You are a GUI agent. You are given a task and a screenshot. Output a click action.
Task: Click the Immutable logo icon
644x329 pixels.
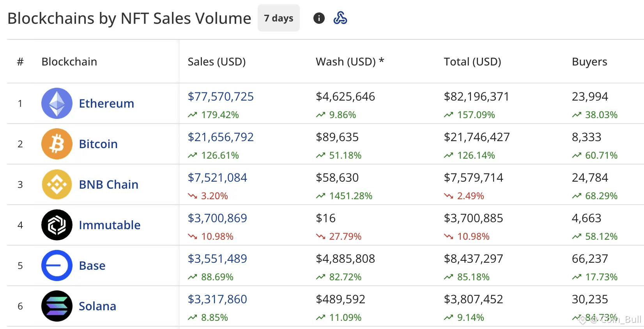pyautogui.click(x=57, y=225)
